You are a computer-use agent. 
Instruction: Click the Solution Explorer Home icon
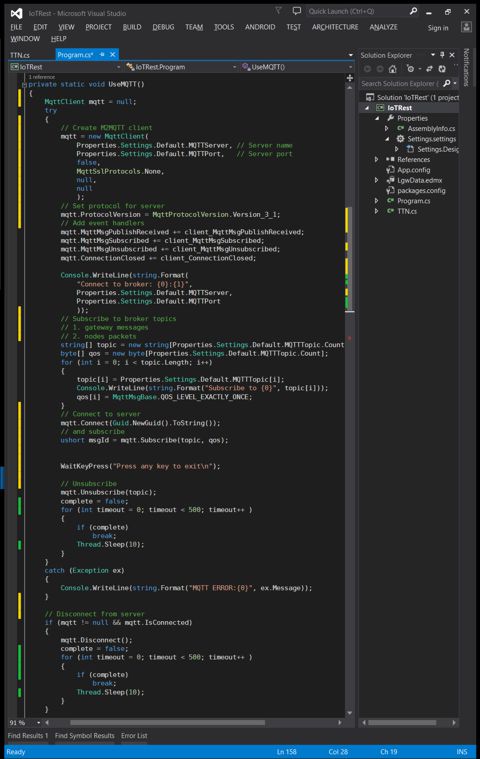pyautogui.click(x=392, y=69)
